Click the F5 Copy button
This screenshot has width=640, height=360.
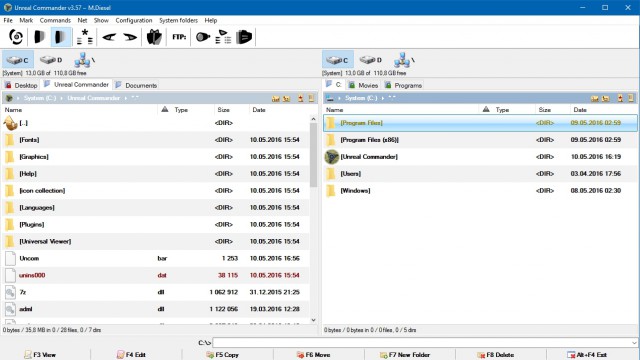click(222, 355)
